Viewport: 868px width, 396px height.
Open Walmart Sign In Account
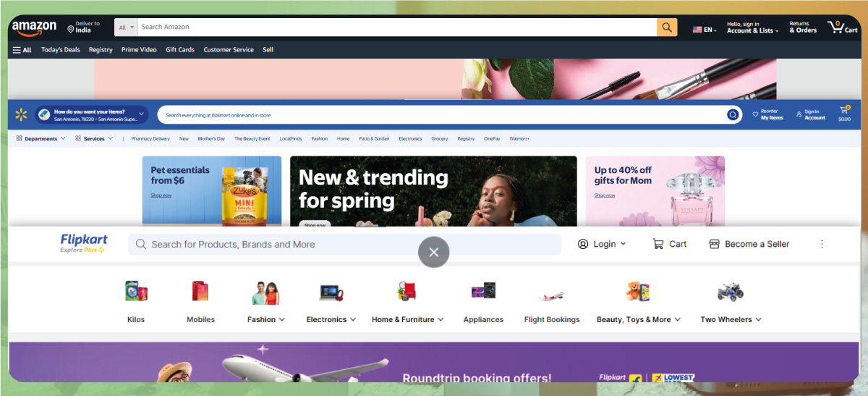tap(811, 114)
